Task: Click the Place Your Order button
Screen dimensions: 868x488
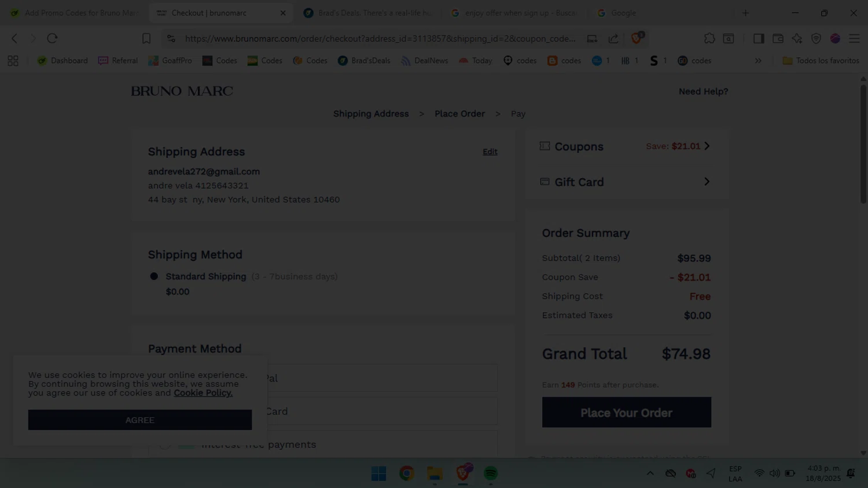Action: (x=627, y=413)
